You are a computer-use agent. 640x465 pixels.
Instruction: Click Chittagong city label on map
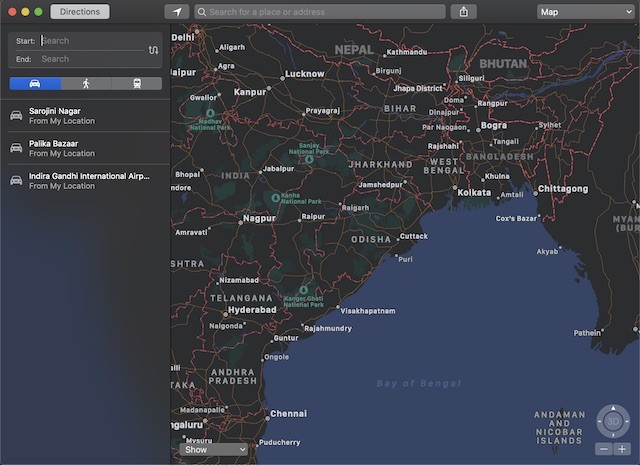pos(563,189)
